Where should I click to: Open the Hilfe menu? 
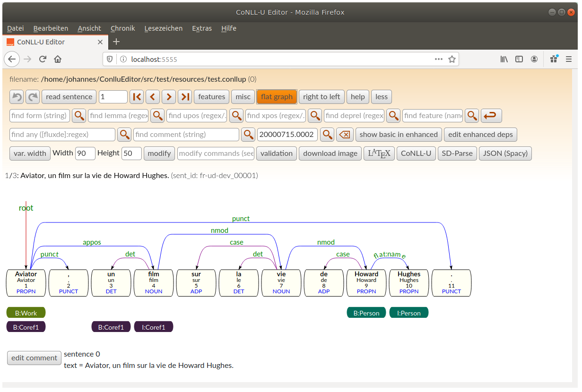pyautogui.click(x=229, y=28)
